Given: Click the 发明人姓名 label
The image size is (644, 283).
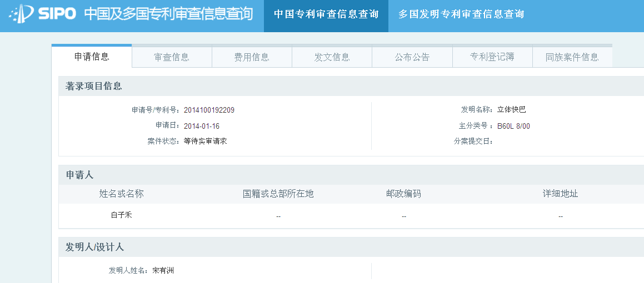Looking at the screenshot, I should point(128,270).
